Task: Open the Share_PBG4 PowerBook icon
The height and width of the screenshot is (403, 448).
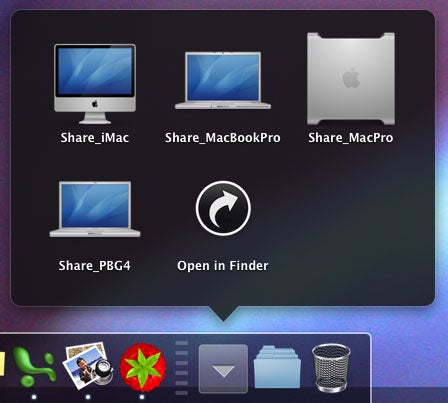Action: (95, 209)
